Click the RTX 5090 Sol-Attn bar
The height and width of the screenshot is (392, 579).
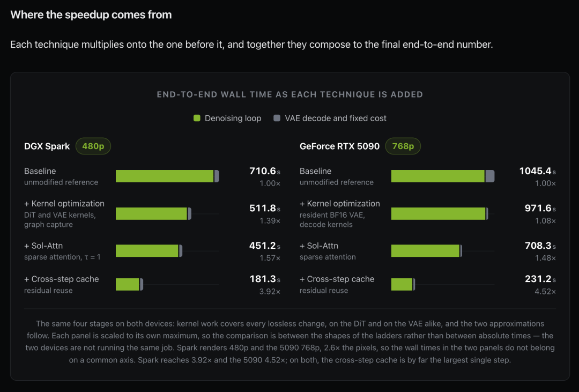click(427, 251)
